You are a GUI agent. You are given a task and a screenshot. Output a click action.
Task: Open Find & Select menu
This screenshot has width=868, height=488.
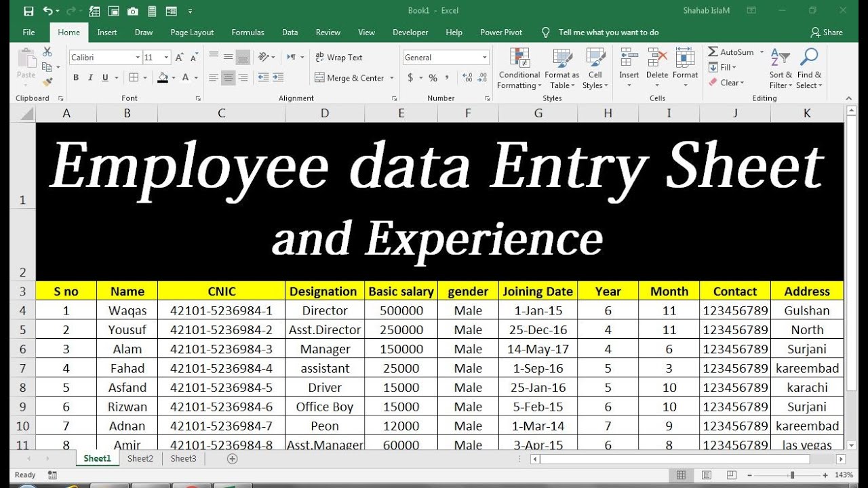[x=809, y=68]
